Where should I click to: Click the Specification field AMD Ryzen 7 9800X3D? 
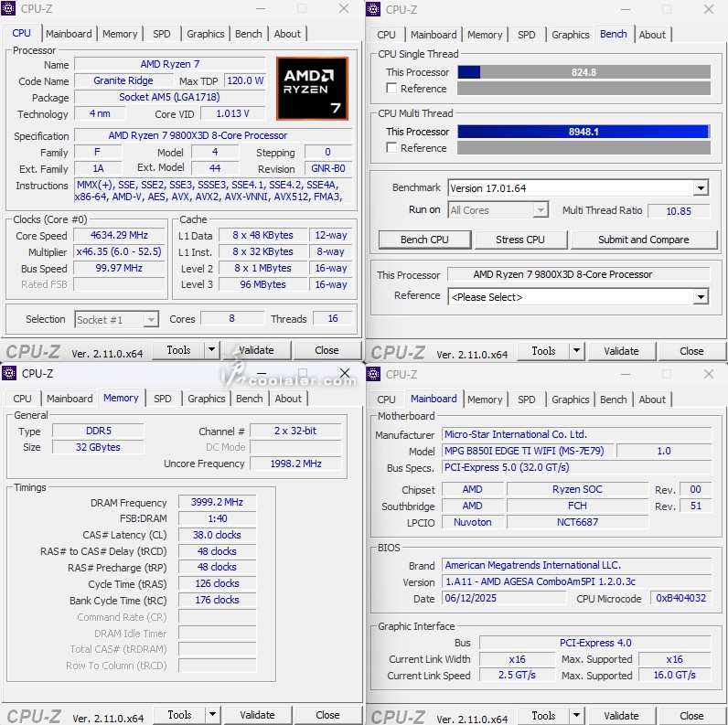click(213, 135)
